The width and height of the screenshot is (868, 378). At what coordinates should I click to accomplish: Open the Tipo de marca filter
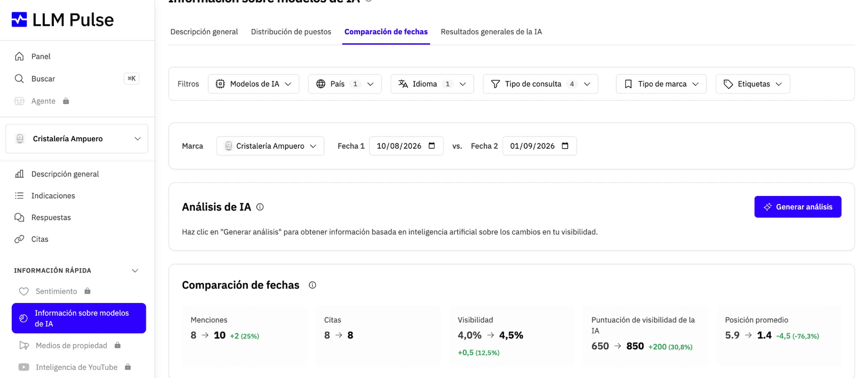pyautogui.click(x=661, y=84)
